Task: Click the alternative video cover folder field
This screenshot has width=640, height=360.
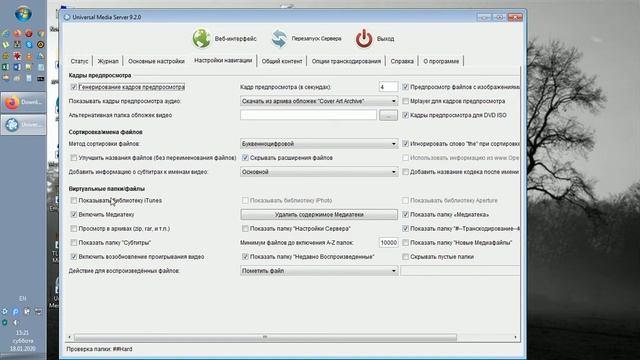Action: click(x=308, y=115)
